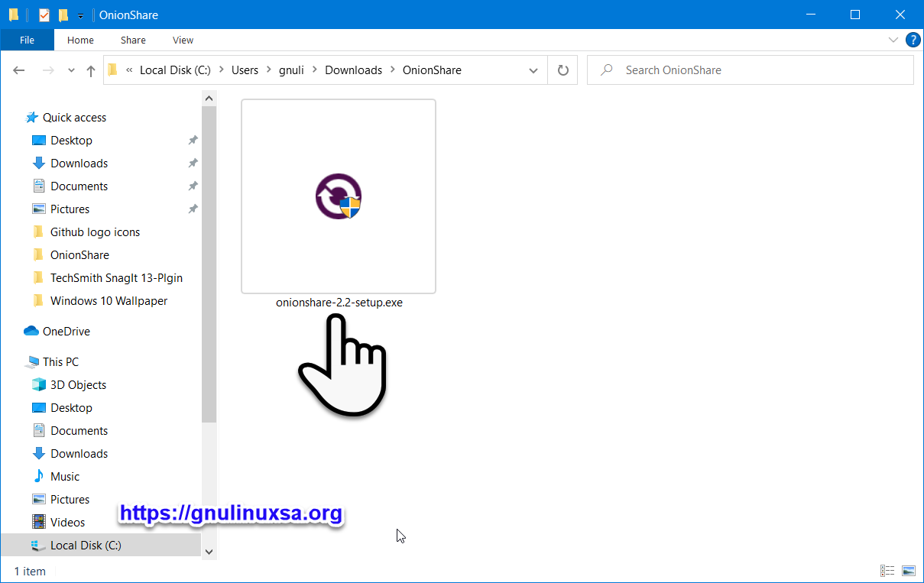Click the navigation pane scrollbar thumb
924x583 pixels.
coord(209,264)
